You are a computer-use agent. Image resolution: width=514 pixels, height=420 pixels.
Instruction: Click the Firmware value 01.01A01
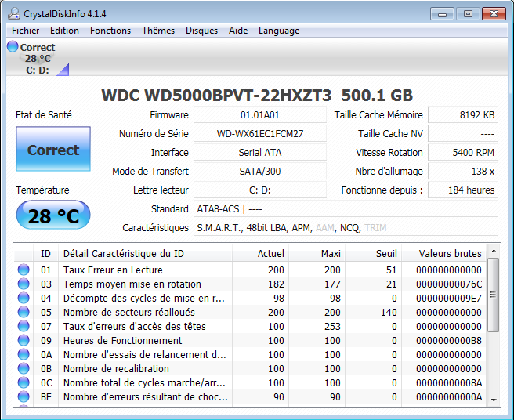260,115
